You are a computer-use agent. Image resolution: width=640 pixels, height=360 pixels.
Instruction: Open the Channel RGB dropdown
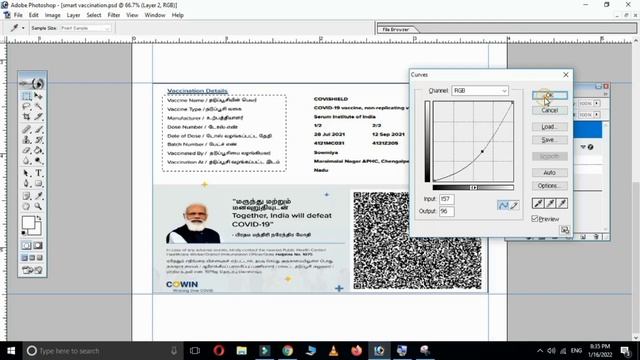480,91
